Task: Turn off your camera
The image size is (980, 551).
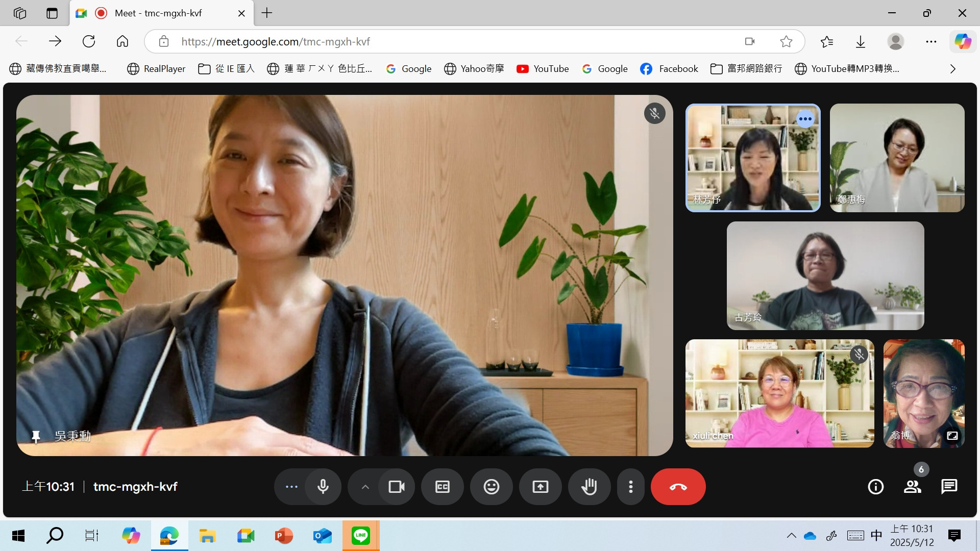Action: (396, 487)
